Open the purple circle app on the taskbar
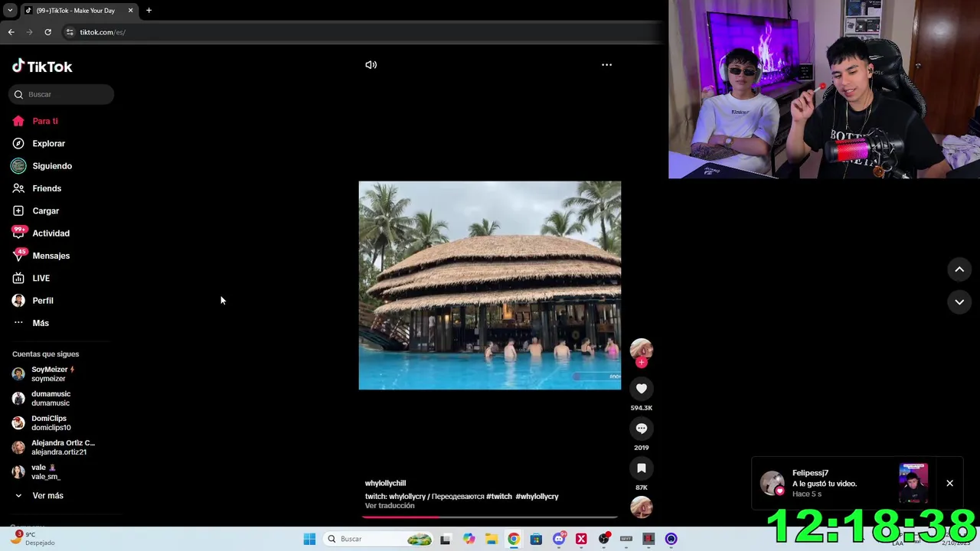This screenshot has width=980, height=551. [671, 539]
